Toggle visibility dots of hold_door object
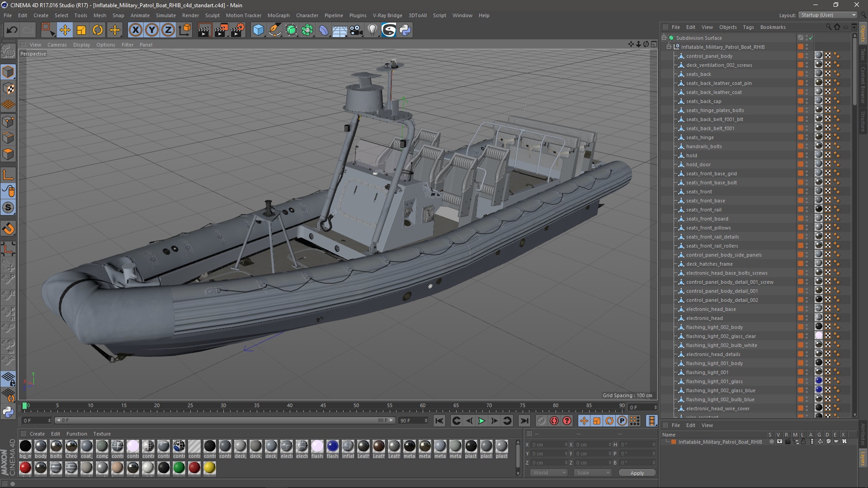The image size is (868, 488). coord(807,164)
